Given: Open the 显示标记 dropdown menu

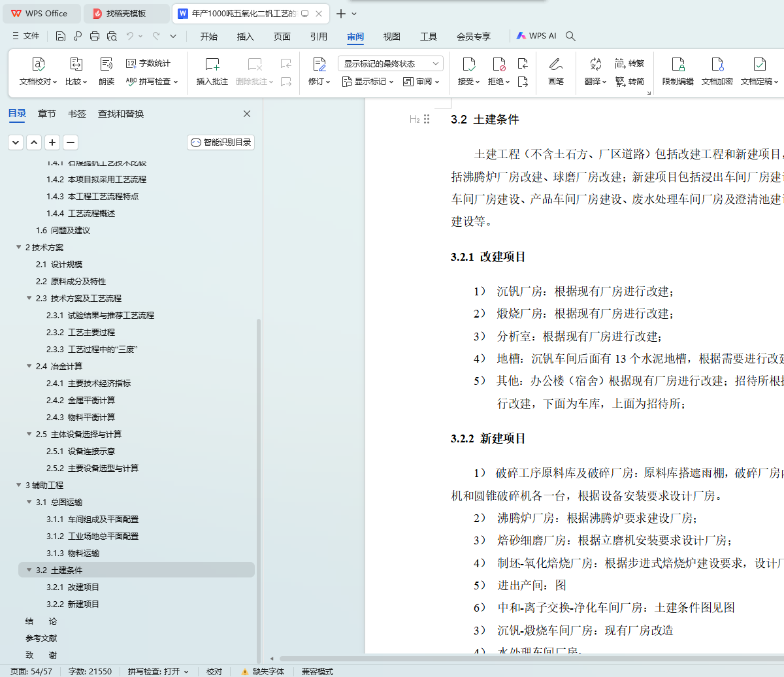Looking at the screenshot, I should [368, 82].
